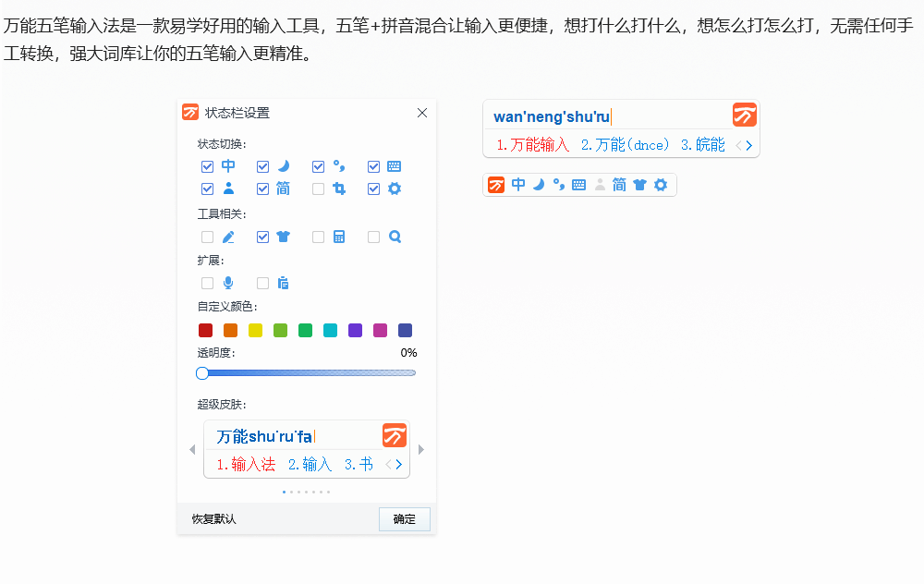This screenshot has width=924, height=584.
Task: Toggle the soft keyboard checkbox
Action: (x=373, y=166)
